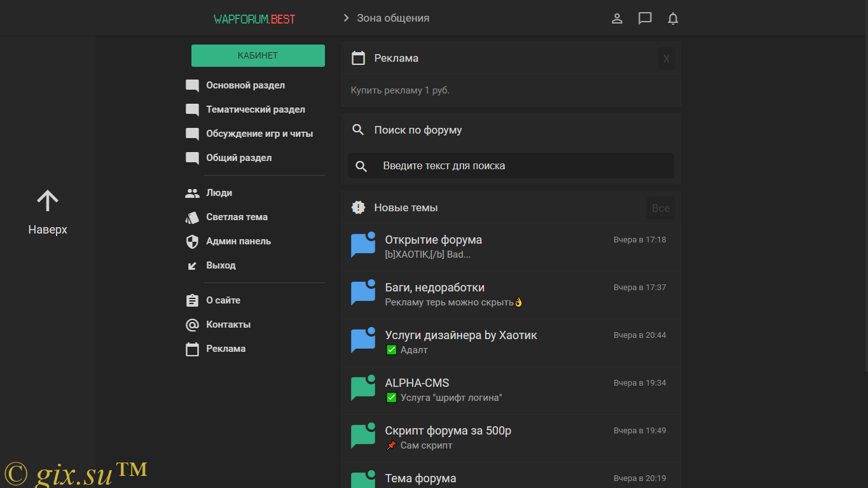Click the Тематический раздел chat bubble icon

click(x=192, y=110)
